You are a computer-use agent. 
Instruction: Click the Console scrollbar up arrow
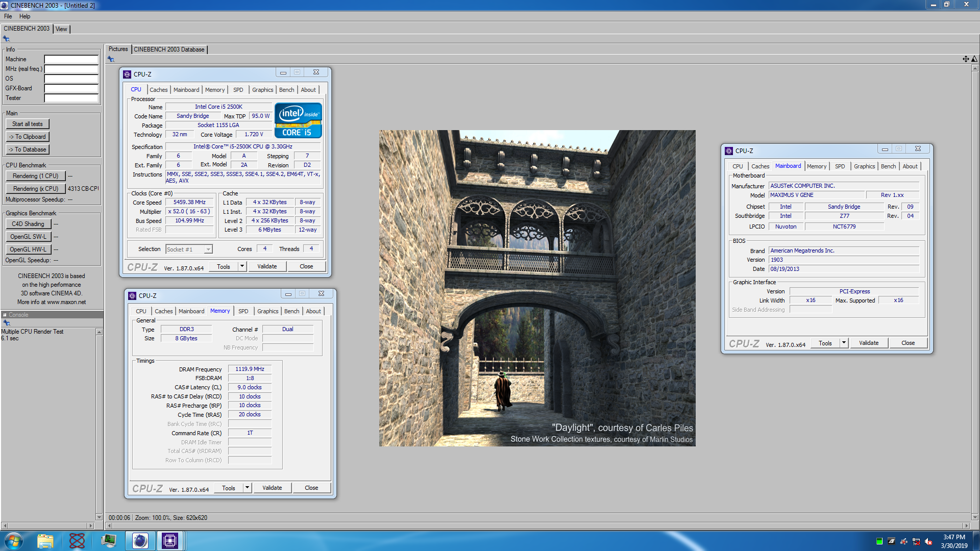(99, 332)
